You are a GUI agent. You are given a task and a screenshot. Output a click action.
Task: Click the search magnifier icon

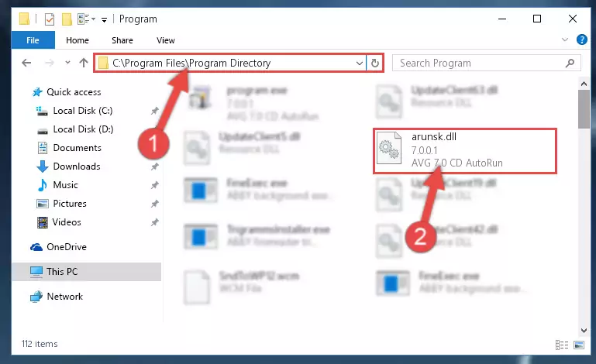[570, 63]
